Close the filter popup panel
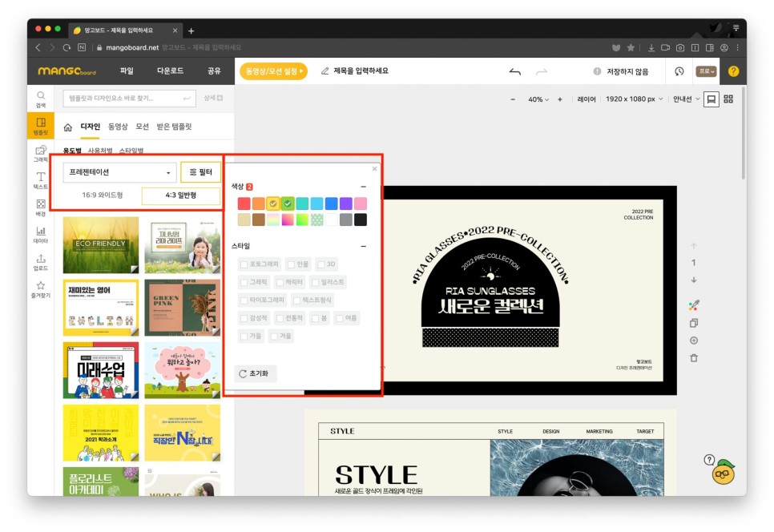This screenshot has height=532, width=774. 374,169
